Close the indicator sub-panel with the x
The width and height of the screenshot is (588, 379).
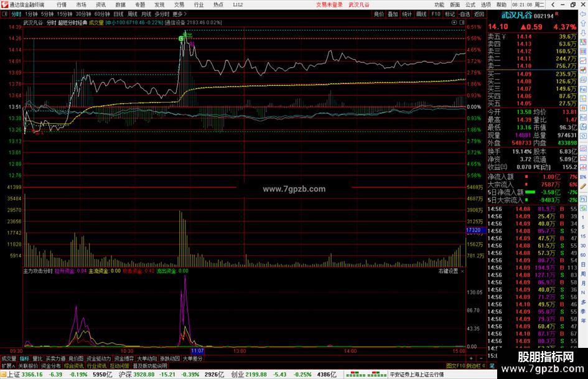[x=462, y=271]
